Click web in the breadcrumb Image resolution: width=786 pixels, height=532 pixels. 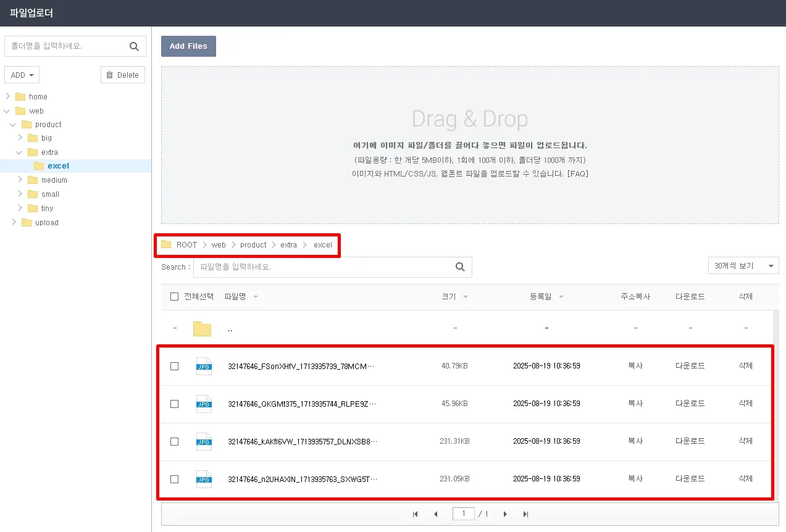pos(219,245)
